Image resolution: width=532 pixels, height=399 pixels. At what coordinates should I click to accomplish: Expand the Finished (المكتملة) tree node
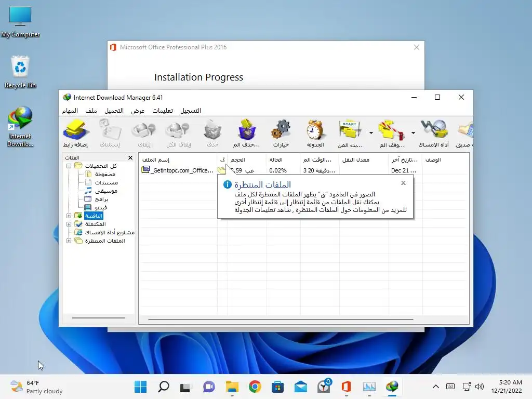click(x=69, y=224)
